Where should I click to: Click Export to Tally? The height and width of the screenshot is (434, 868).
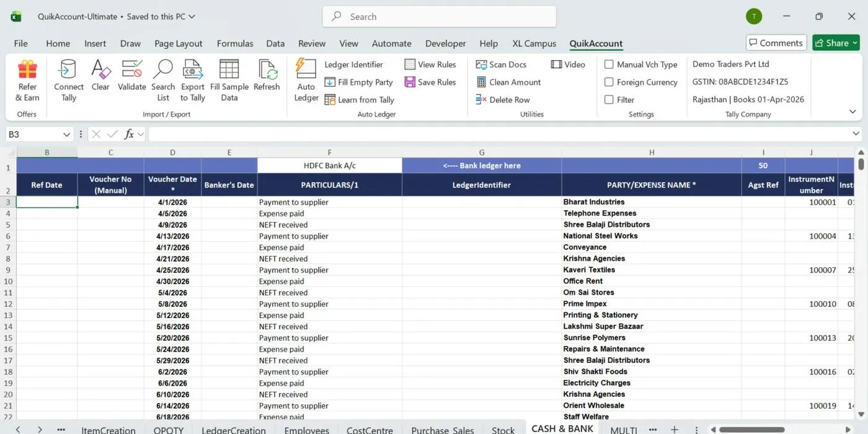point(193,81)
